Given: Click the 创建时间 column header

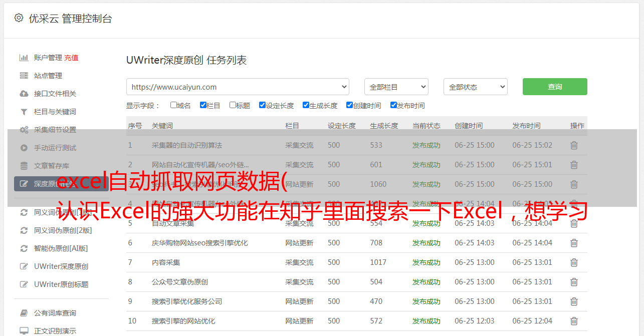Looking at the screenshot, I should pos(469,126).
